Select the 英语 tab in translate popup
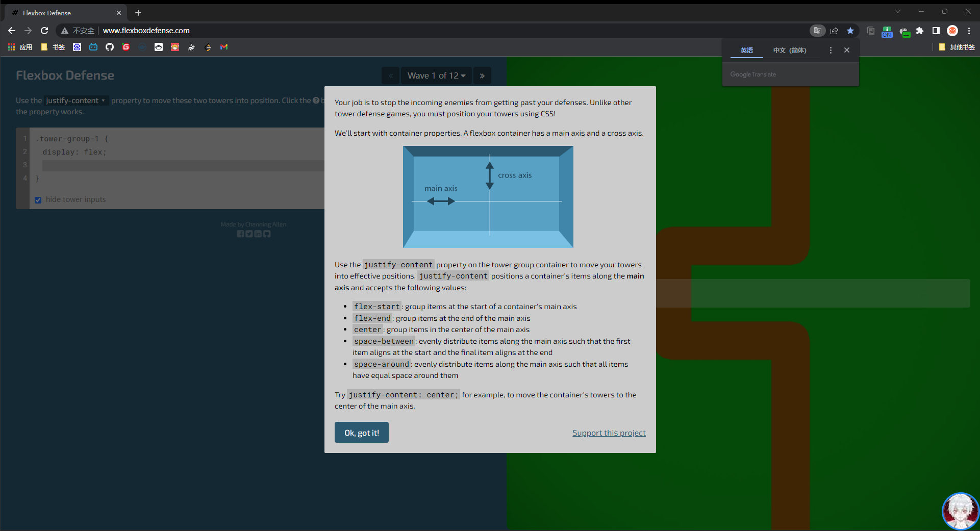This screenshot has height=531, width=980. [x=746, y=50]
